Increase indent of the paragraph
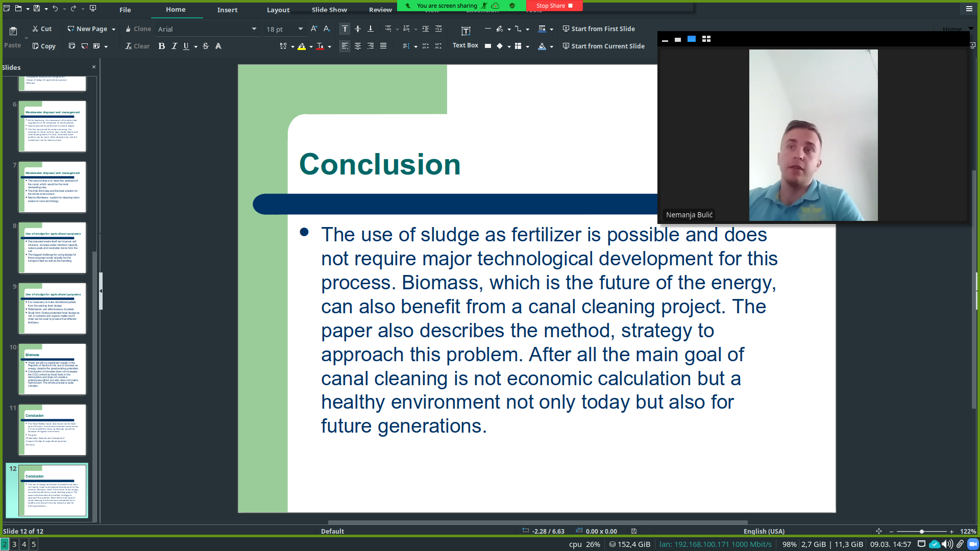The width and height of the screenshot is (980, 551). (425, 29)
